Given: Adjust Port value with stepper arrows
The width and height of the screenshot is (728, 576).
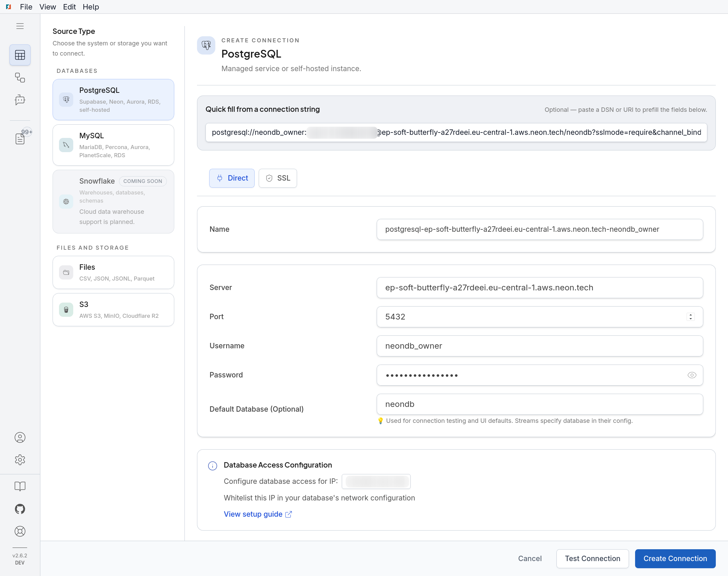Looking at the screenshot, I should click(691, 317).
